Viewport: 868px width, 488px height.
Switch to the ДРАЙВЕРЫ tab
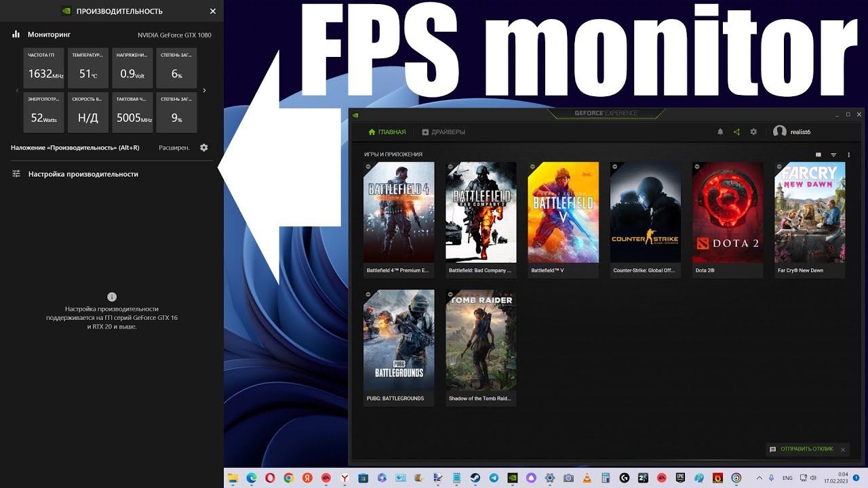(443, 132)
